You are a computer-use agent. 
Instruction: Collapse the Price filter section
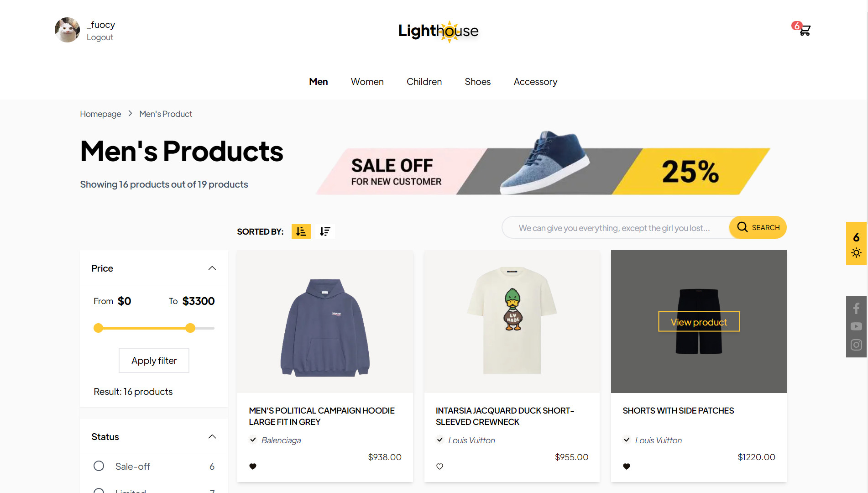point(212,268)
